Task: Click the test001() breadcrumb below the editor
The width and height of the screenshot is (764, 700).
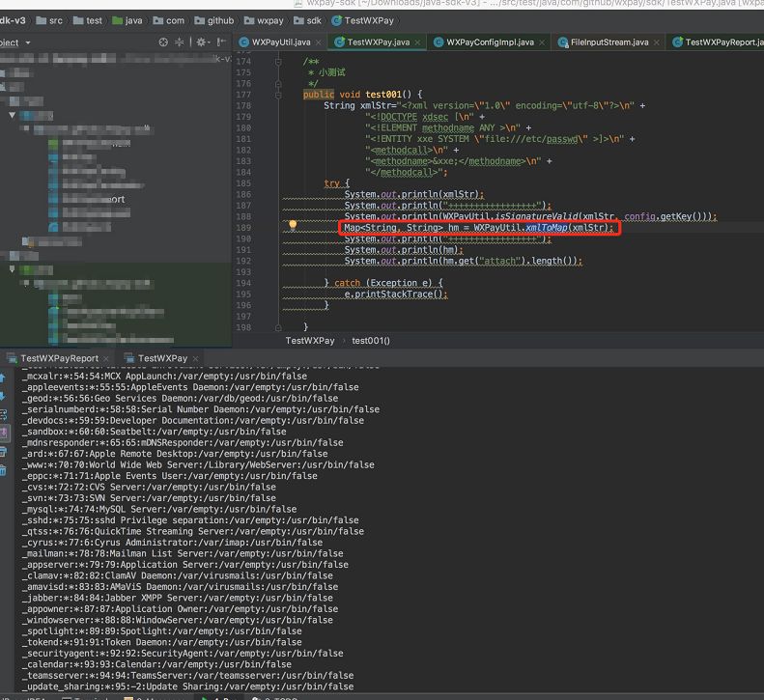Action: pos(371,341)
